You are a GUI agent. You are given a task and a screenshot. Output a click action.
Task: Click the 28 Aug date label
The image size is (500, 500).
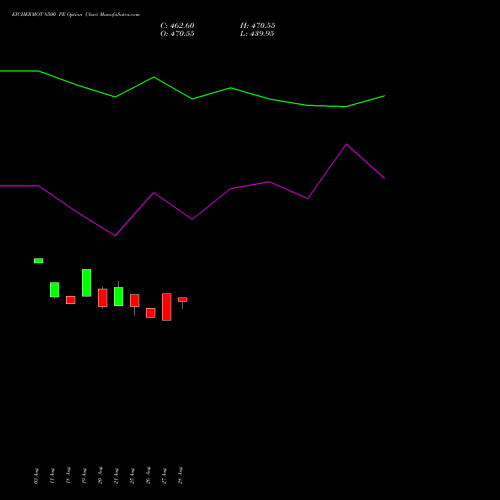click(x=180, y=476)
